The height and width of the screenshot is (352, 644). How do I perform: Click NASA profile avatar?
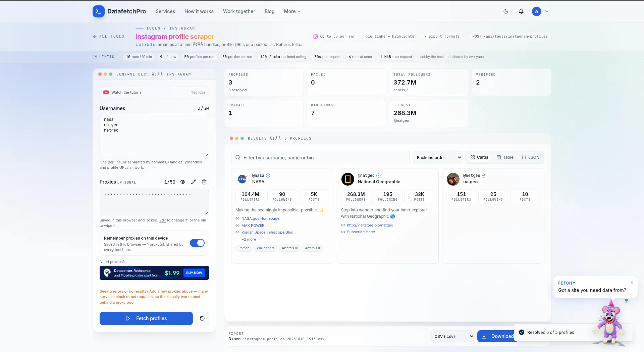click(242, 179)
